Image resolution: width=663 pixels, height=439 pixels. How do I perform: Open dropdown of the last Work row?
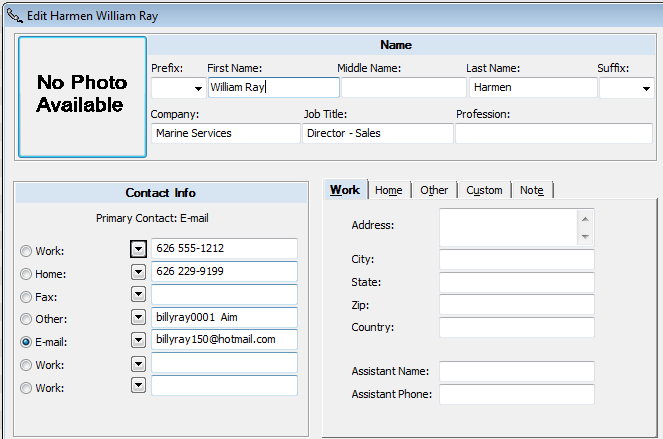[138, 385]
